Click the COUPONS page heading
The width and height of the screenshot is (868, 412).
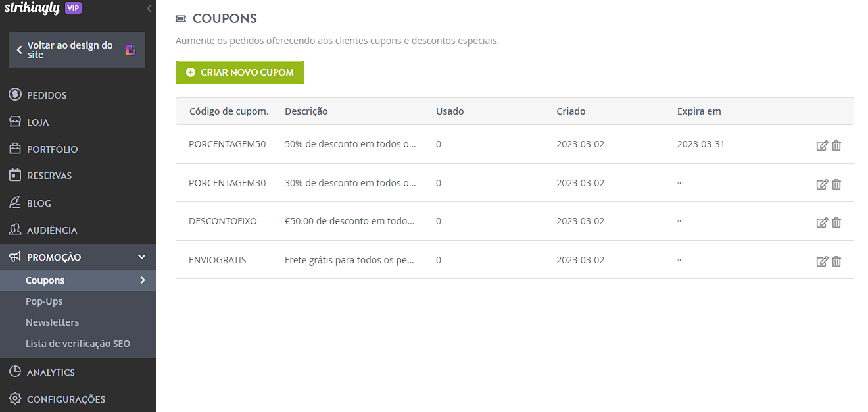pos(224,18)
